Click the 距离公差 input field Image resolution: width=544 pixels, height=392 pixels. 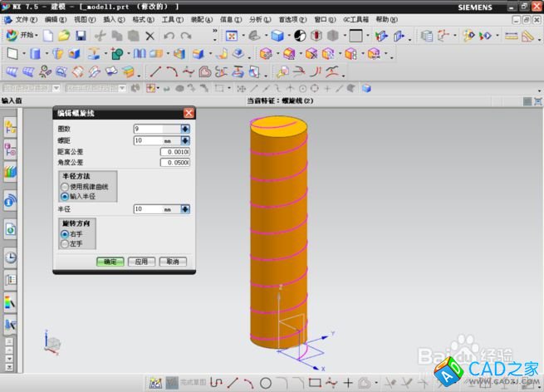pyautogui.click(x=175, y=152)
